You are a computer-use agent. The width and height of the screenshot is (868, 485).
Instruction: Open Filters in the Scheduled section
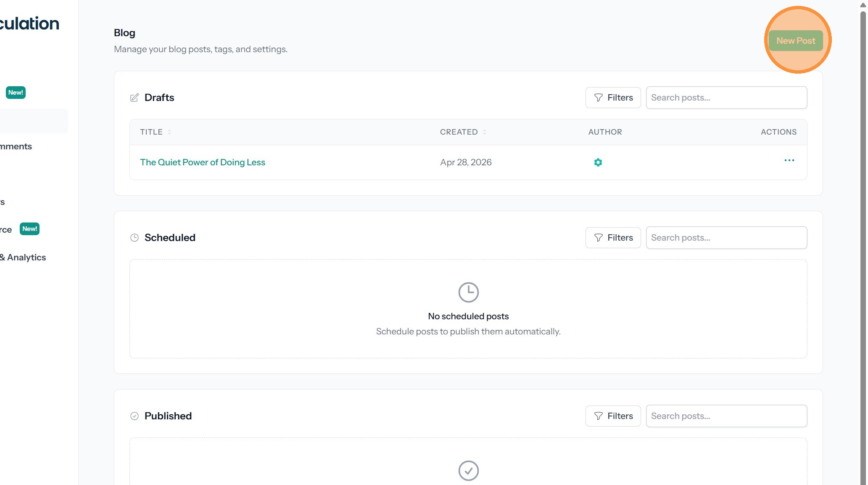coord(613,238)
